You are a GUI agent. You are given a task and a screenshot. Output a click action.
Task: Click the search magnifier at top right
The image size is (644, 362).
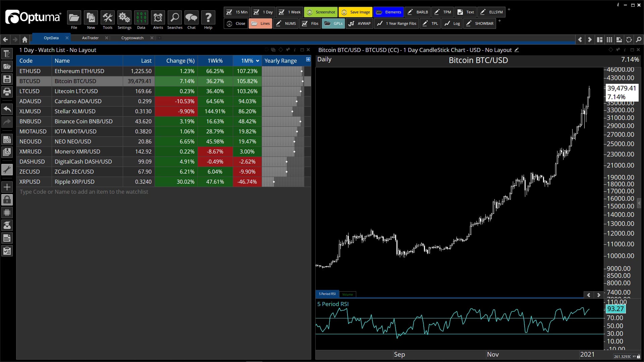click(639, 40)
